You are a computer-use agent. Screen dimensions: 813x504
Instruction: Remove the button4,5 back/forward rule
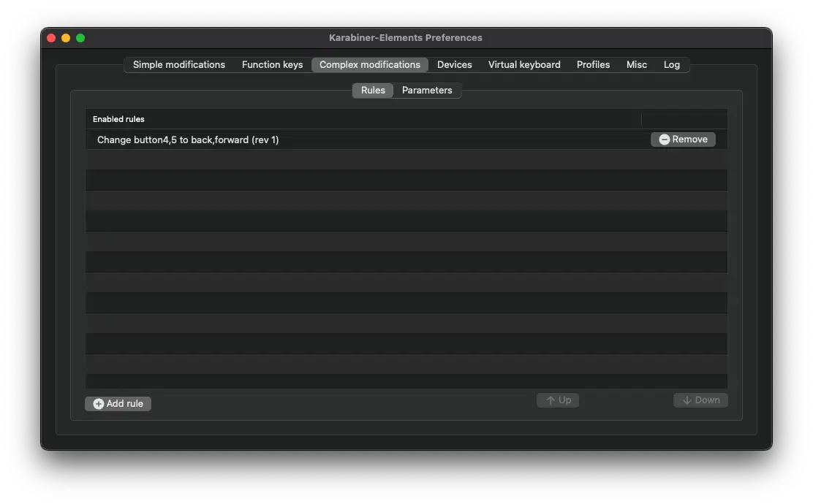coord(683,140)
